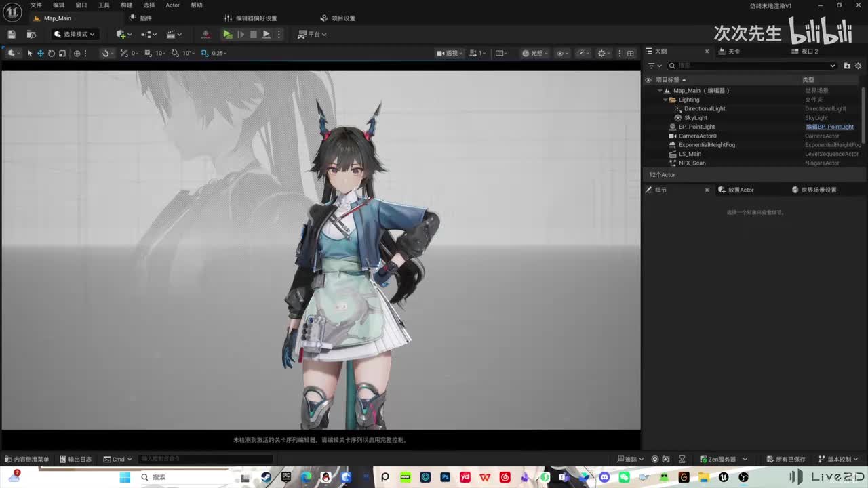Click the outliner search field

click(751, 66)
